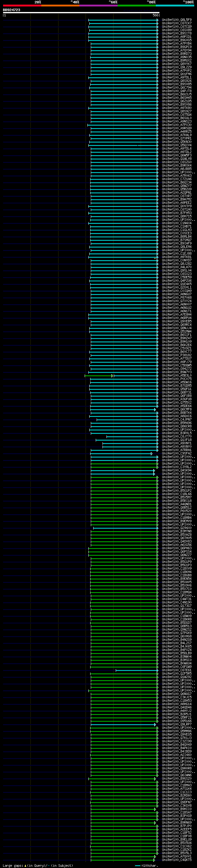Open hit UniRef100_Q8VYK7
The width and height of the screenshot is (197, 868).
click(x=177, y=64)
